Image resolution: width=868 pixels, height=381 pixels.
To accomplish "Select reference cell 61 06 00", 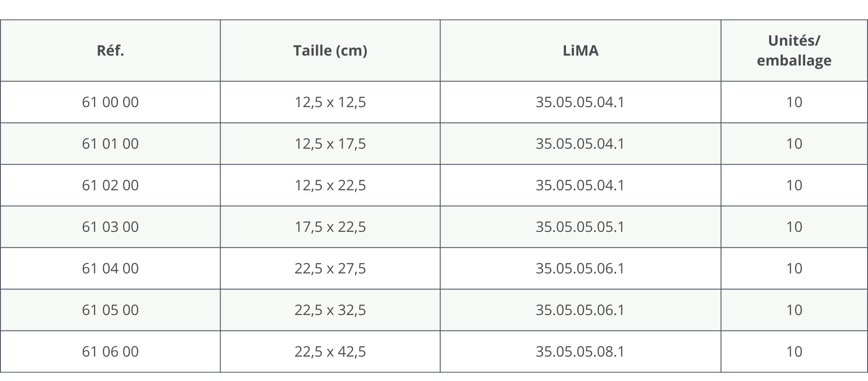I will [110, 352].
